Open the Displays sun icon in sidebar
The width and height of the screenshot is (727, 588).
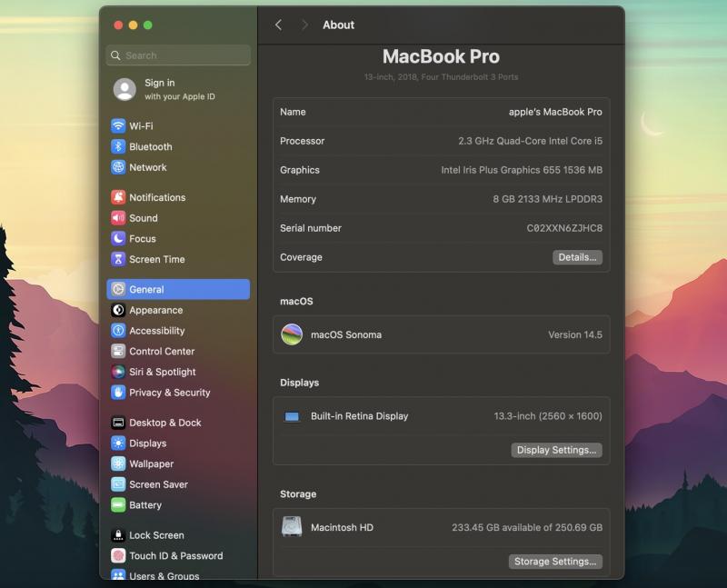pos(118,443)
